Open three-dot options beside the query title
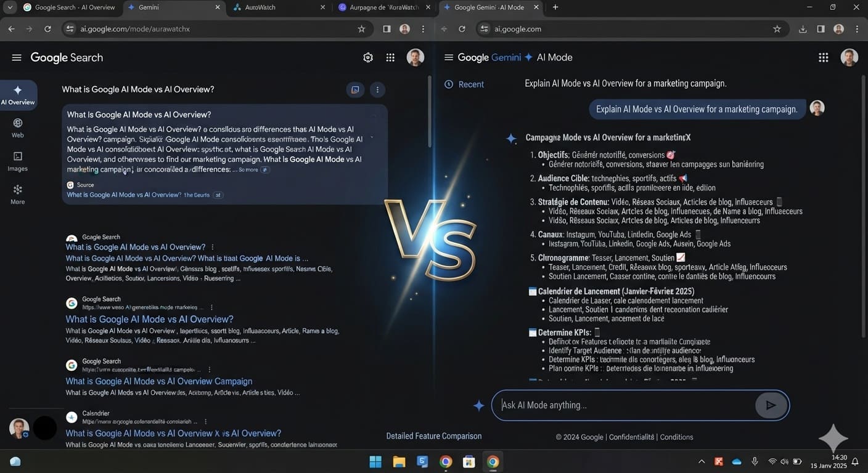Screen dimensions: 868x473 point(377,89)
